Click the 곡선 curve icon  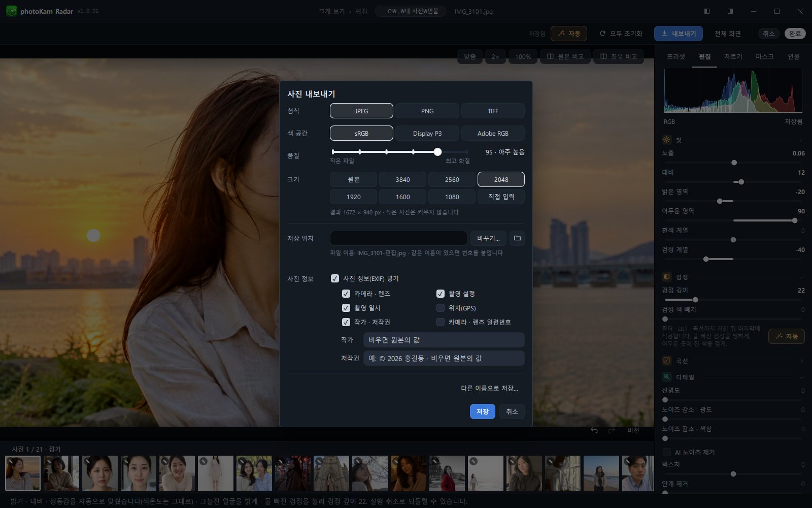click(x=667, y=361)
